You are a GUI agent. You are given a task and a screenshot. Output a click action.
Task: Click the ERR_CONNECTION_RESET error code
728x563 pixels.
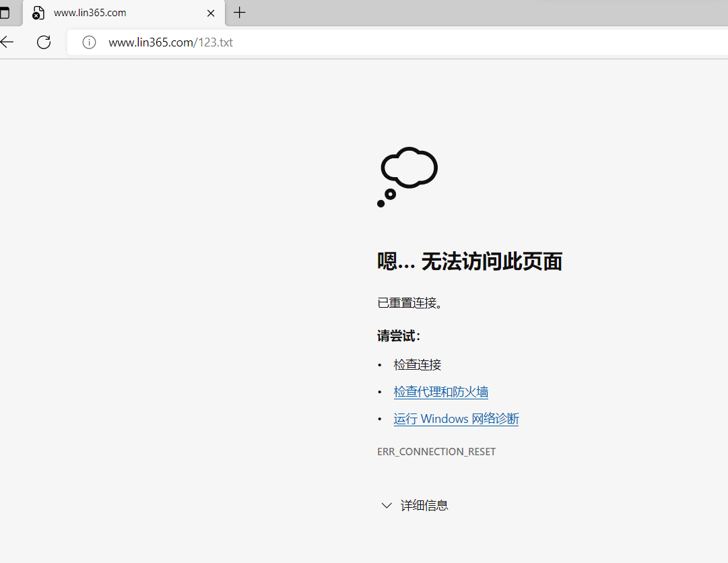pos(436,452)
